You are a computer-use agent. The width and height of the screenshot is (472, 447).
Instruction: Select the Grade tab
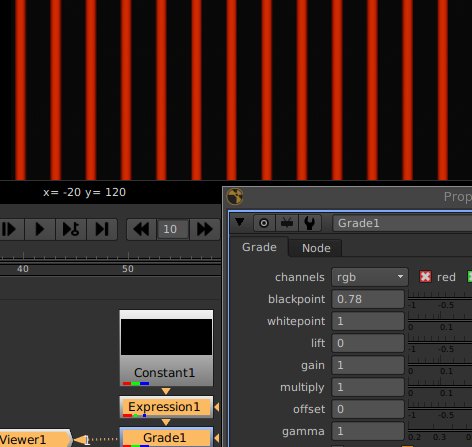point(259,247)
